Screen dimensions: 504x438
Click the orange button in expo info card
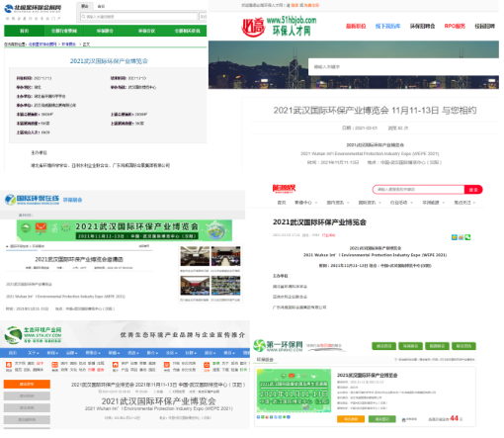click(x=351, y=419)
